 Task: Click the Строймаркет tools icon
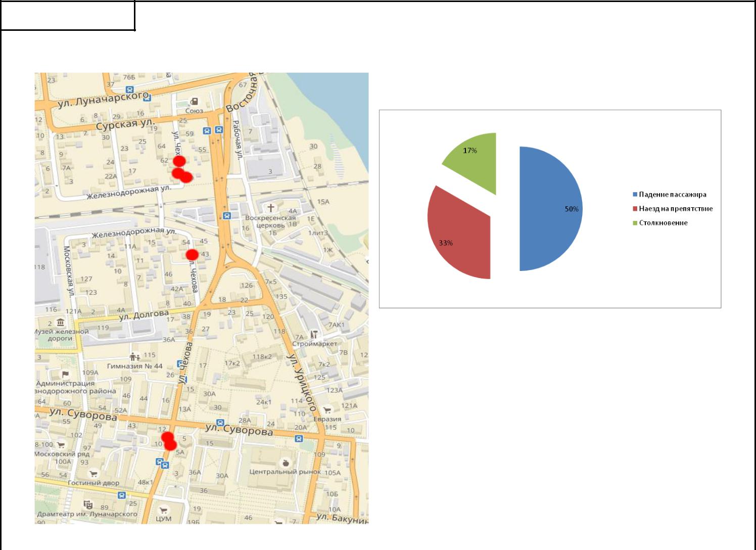[314, 335]
